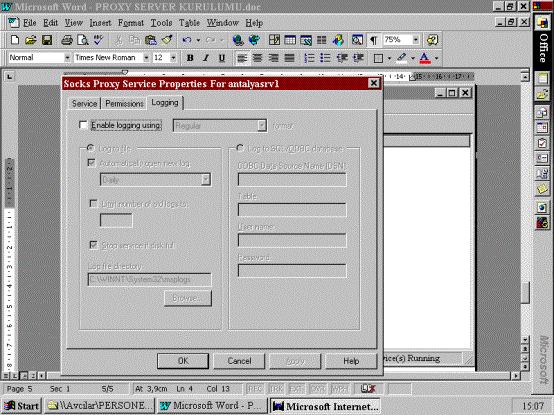554x415 pixels.
Task: Create a new blank document
Action: 15,40
